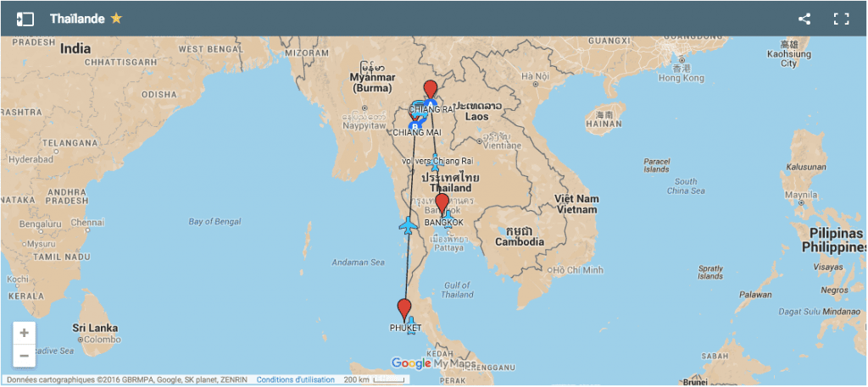
Task: View the map in fullscreen
Action: pos(842,19)
